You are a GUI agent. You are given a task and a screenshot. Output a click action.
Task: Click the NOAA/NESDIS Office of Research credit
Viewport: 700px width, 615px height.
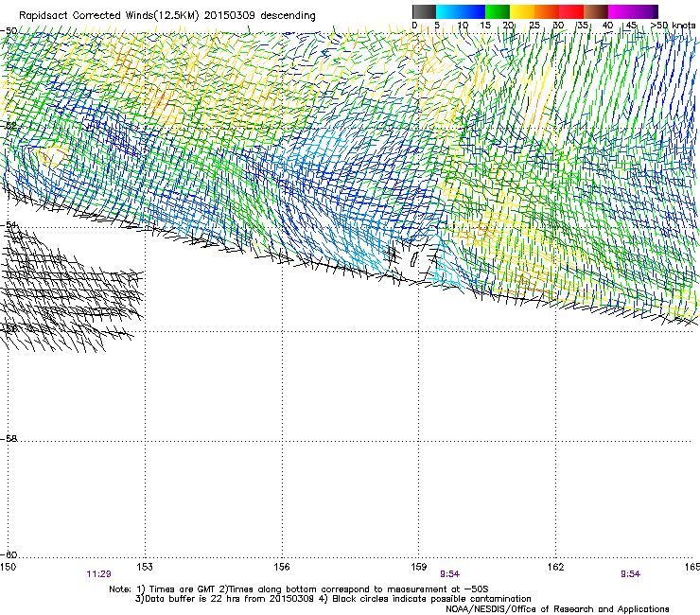coord(557,608)
